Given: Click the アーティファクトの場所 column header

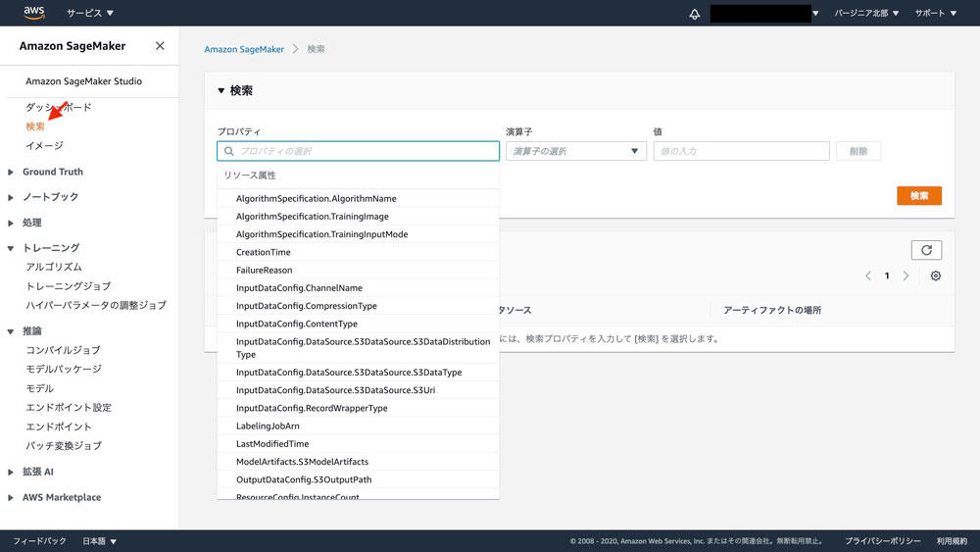Looking at the screenshot, I should point(772,310).
